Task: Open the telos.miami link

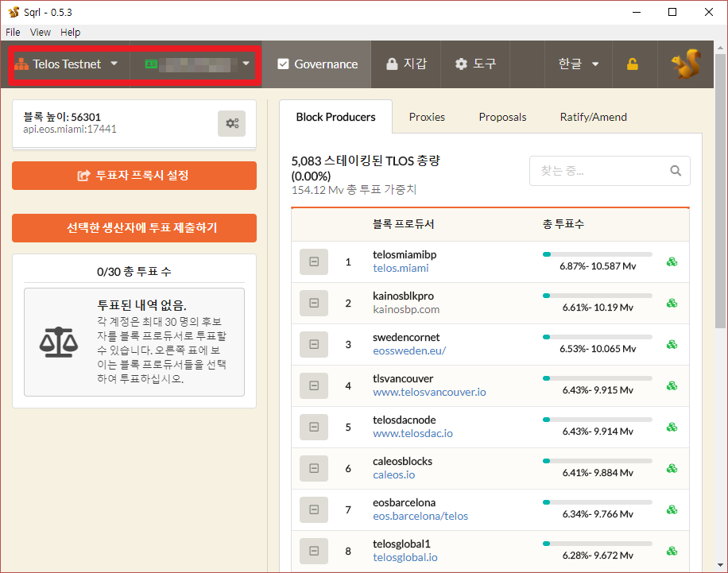Action: (x=401, y=269)
